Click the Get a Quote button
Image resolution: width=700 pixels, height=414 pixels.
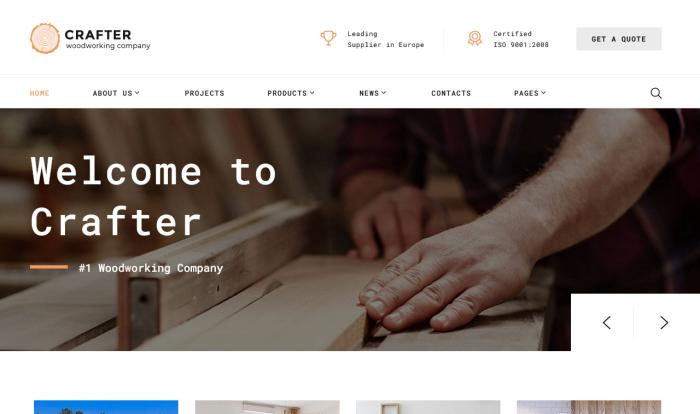pos(619,39)
